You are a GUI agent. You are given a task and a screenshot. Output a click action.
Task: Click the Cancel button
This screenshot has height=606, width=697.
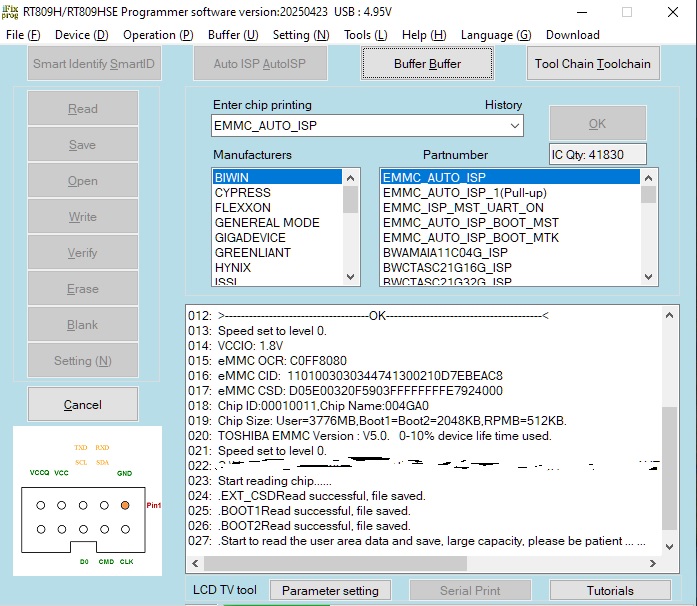click(83, 405)
